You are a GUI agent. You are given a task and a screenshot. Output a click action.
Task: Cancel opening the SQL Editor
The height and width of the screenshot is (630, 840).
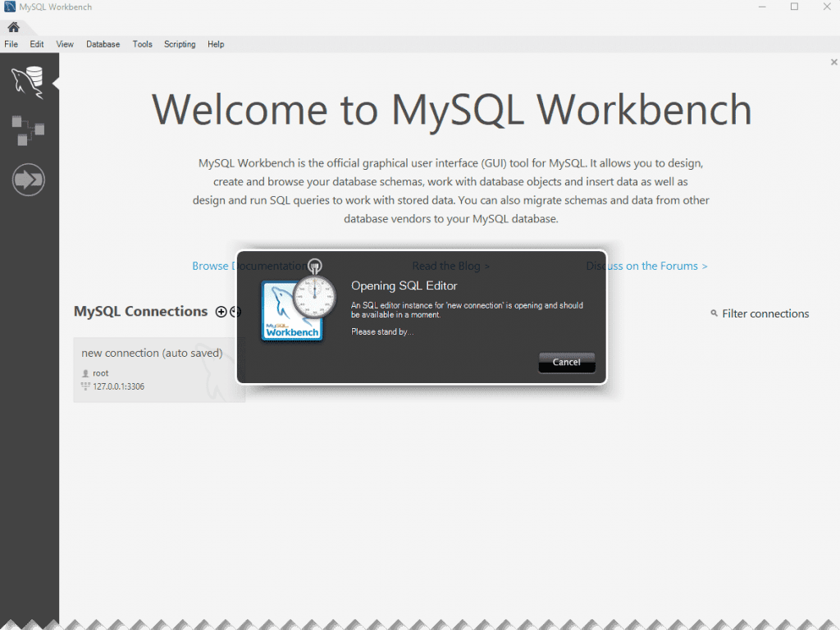point(567,362)
